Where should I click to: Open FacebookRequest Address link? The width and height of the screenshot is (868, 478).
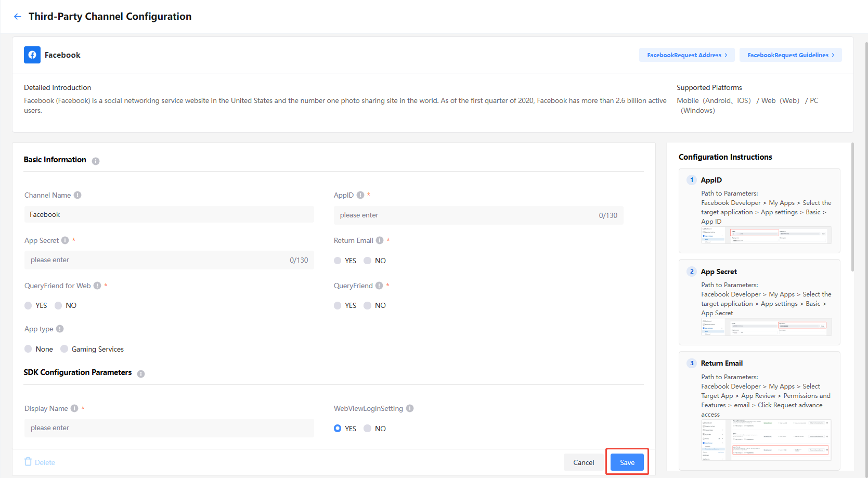pos(686,55)
